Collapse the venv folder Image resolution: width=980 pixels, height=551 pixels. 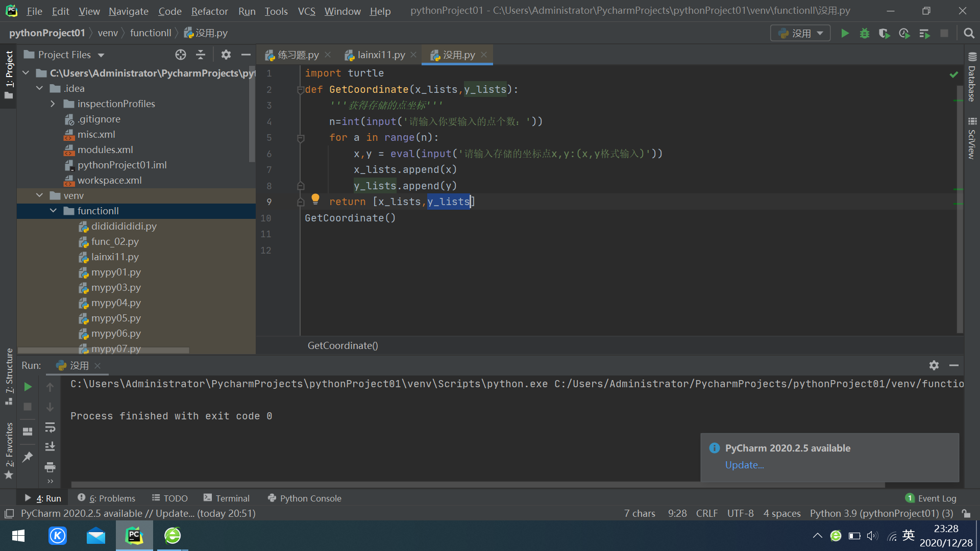coord(40,195)
